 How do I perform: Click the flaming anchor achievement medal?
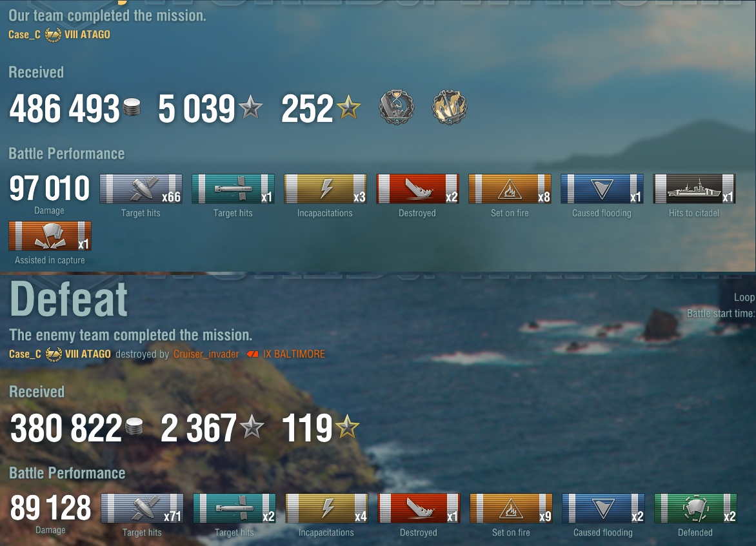click(x=449, y=106)
